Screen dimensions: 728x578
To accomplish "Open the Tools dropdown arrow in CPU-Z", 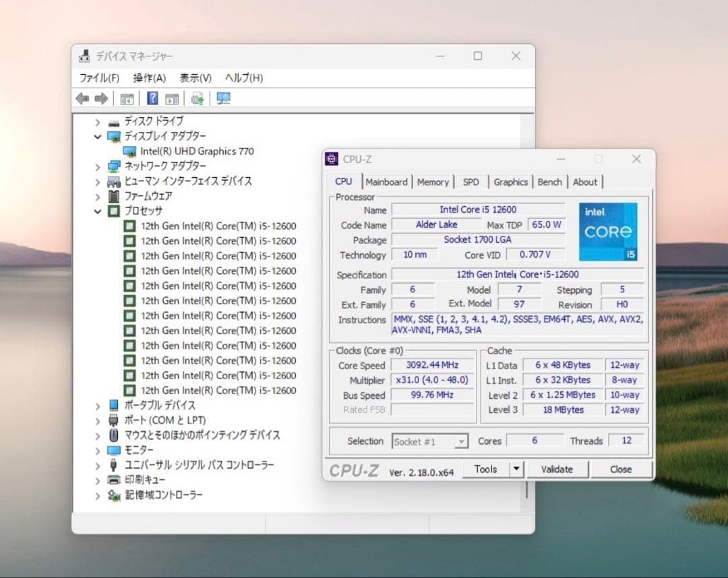I will [516, 469].
